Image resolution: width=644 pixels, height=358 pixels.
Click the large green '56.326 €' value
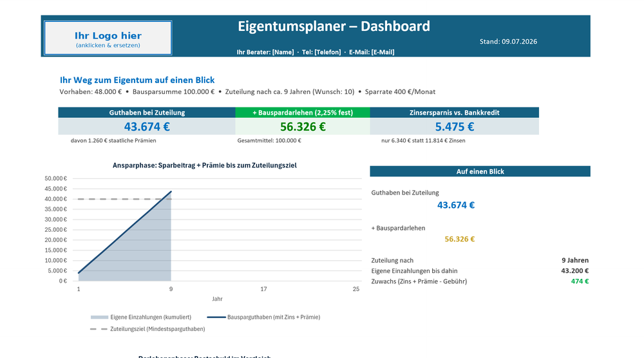tap(303, 127)
